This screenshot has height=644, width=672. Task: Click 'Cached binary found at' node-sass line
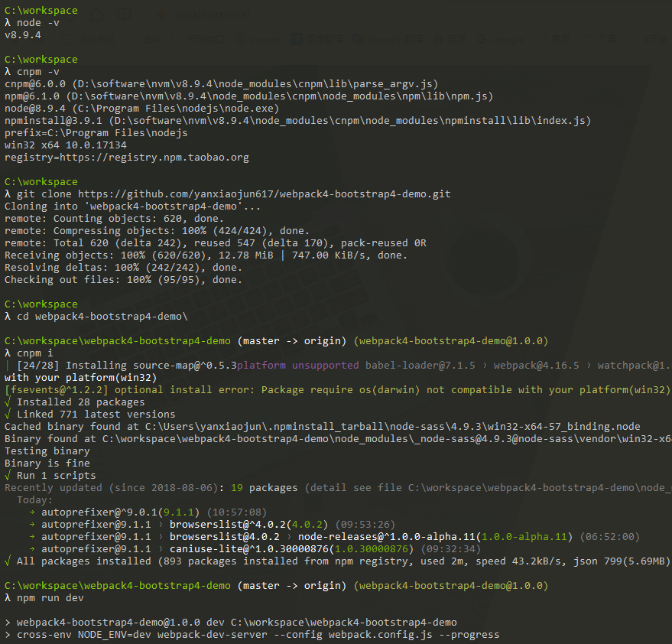tap(323, 427)
